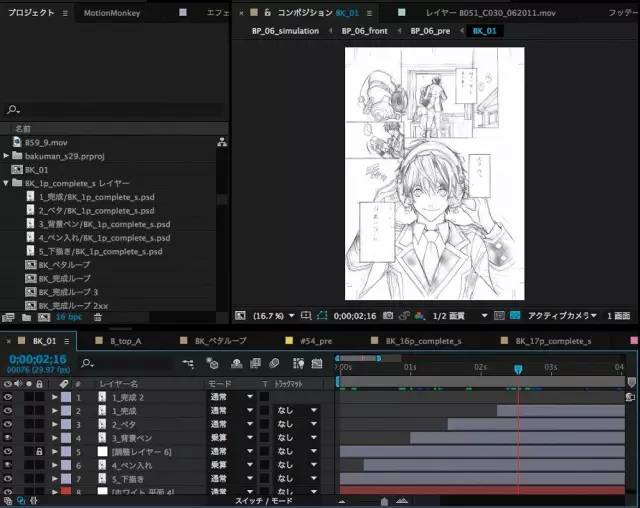Toggle visibility of layer 1_完成 2
The height and width of the screenshot is (508, 640).
pyautogui.click(x=8, y=397)
